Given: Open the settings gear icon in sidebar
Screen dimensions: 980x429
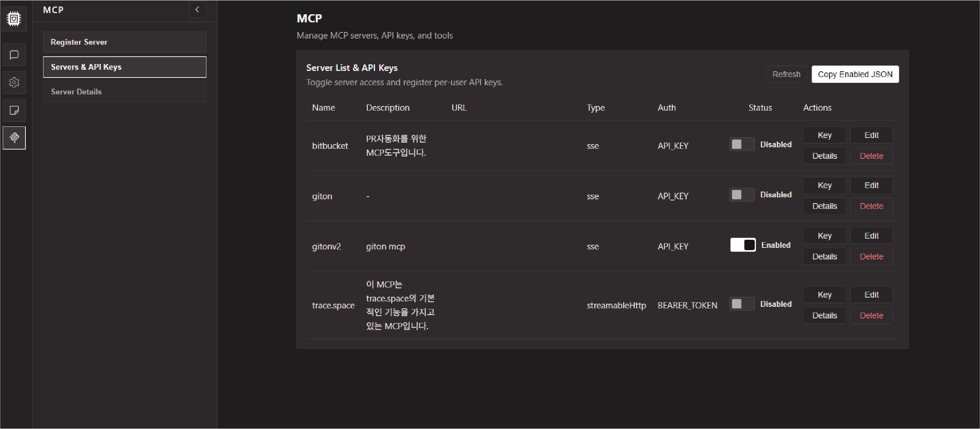Looking at the screenshot, I should coord(14,82).
